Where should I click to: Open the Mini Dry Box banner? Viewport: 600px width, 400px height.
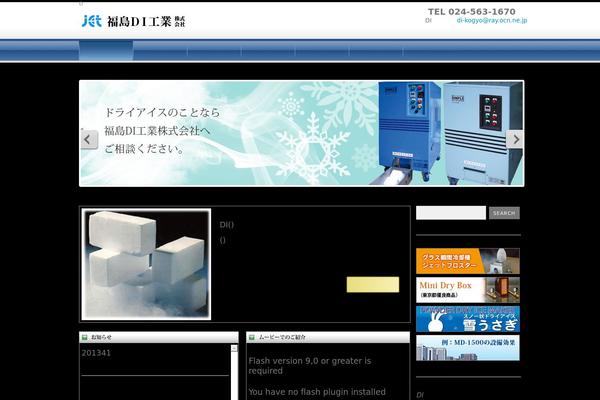pyautogui.click(x=468, y=290)
